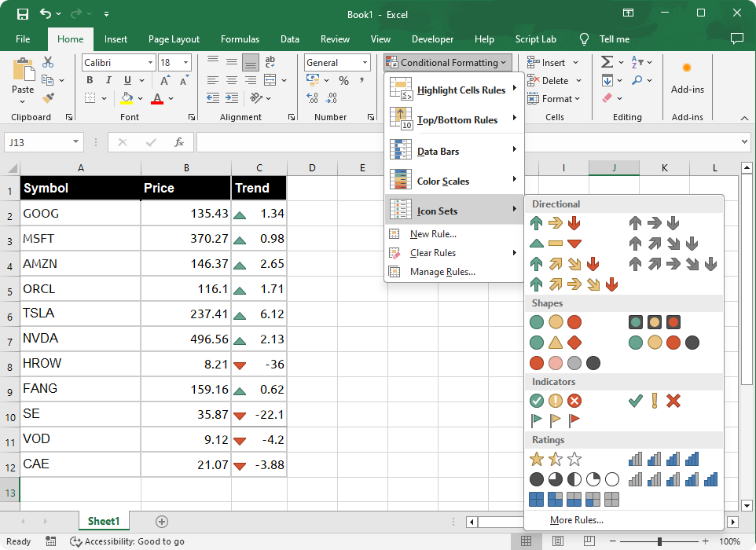Toggle Bottom Align in Alignment group

coord(250,62)
